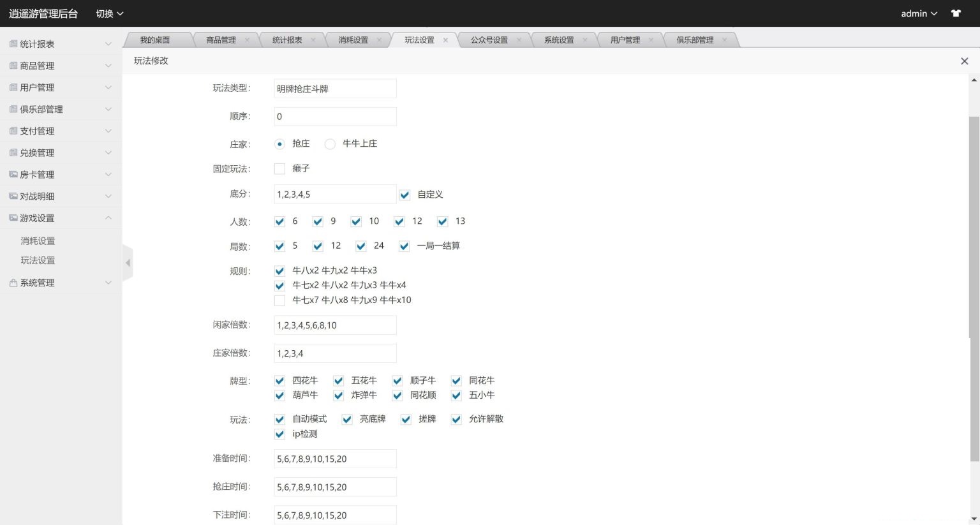The image size is (980, 525).
Task: Uncheck the 自定义 checkbox beside 底分
Action: point(405,194)
